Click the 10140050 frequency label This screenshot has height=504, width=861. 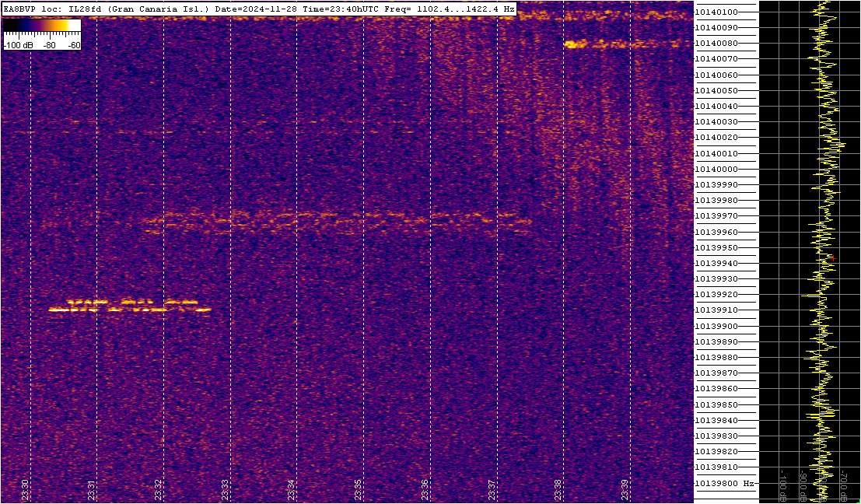tap(716, 90)
